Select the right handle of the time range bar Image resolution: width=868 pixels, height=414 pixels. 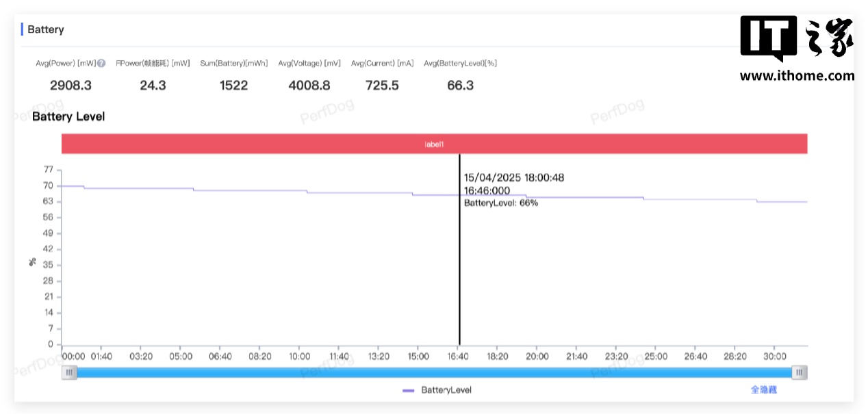tap(799, 372)
